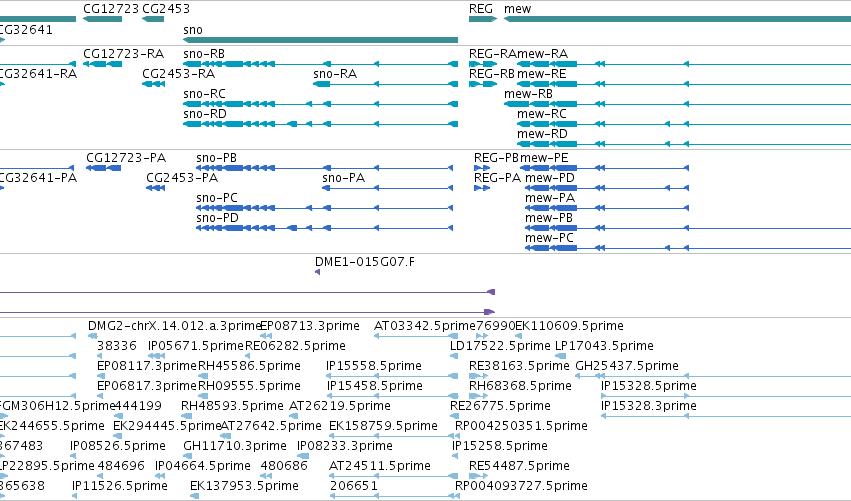Select the CG2453 gene feature
Viewport: 851px width, 501px height.
pos(153,19)
